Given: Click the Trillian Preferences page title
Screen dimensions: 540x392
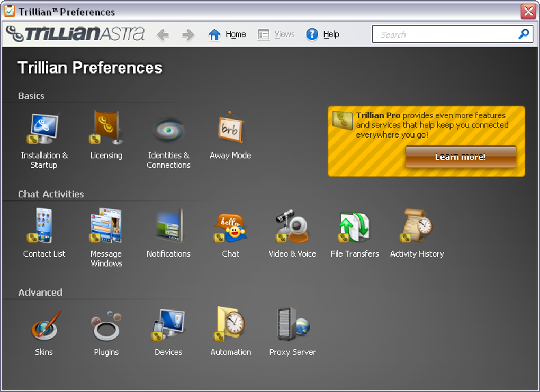Looking at the screenshot, I should pyautogui.click(x=90, y=68).
